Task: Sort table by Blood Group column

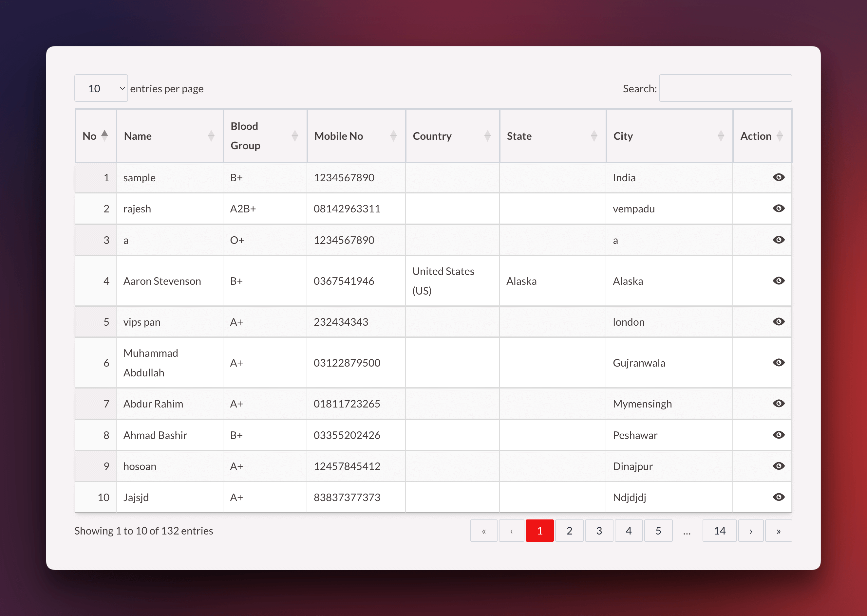Action: coord(265,136)
